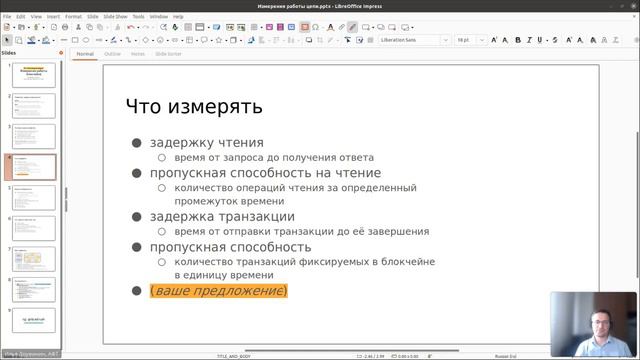Select slide 7 thumbnail in Slides panel
This screenshot has width=640, height=360.
coord(34,259)
